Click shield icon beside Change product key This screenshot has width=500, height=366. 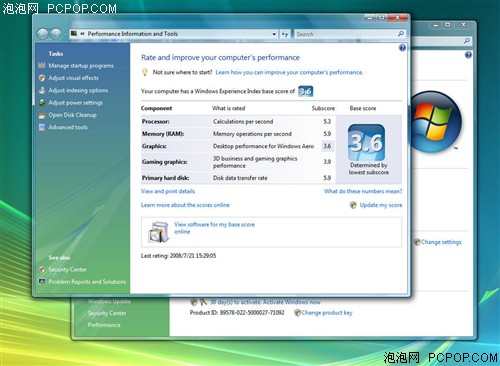297,313
